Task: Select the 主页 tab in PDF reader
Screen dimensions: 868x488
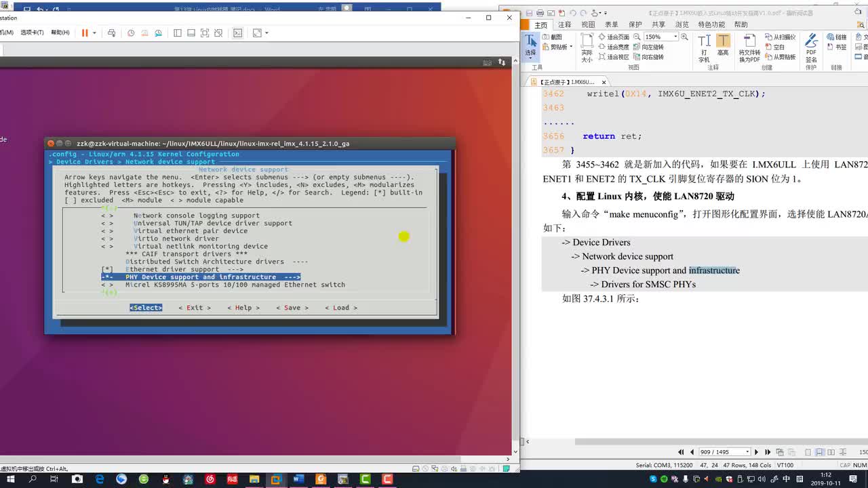Action: tap(540, 25)
